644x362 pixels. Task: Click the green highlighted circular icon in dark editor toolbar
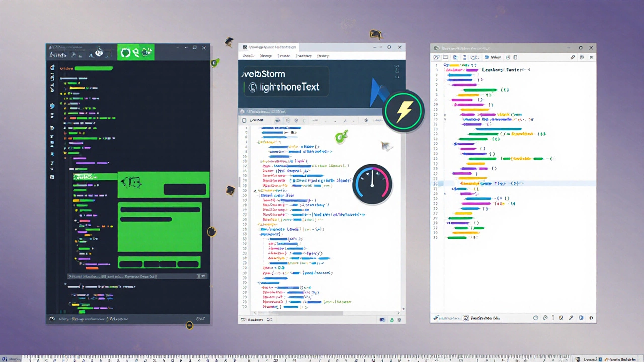125,52
